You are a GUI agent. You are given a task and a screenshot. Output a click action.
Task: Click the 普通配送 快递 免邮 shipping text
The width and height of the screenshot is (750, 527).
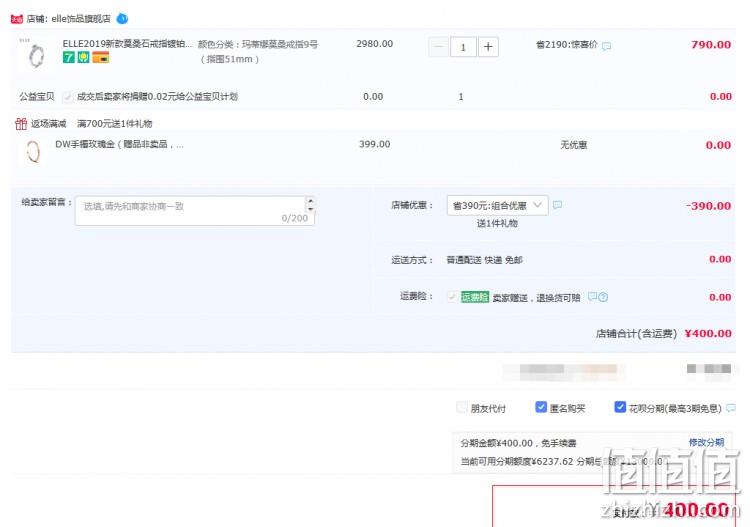484,260
